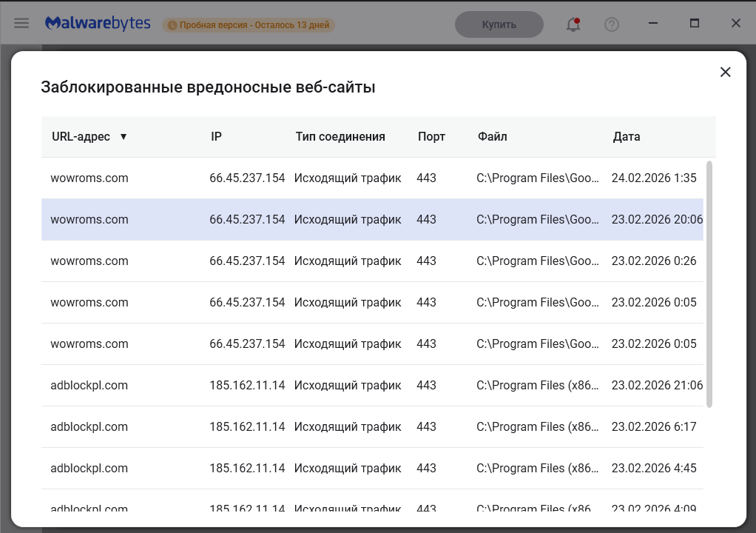
Task: Click port 443 in the 24.02.2026 1:35 row
Action: click(426, 178)
